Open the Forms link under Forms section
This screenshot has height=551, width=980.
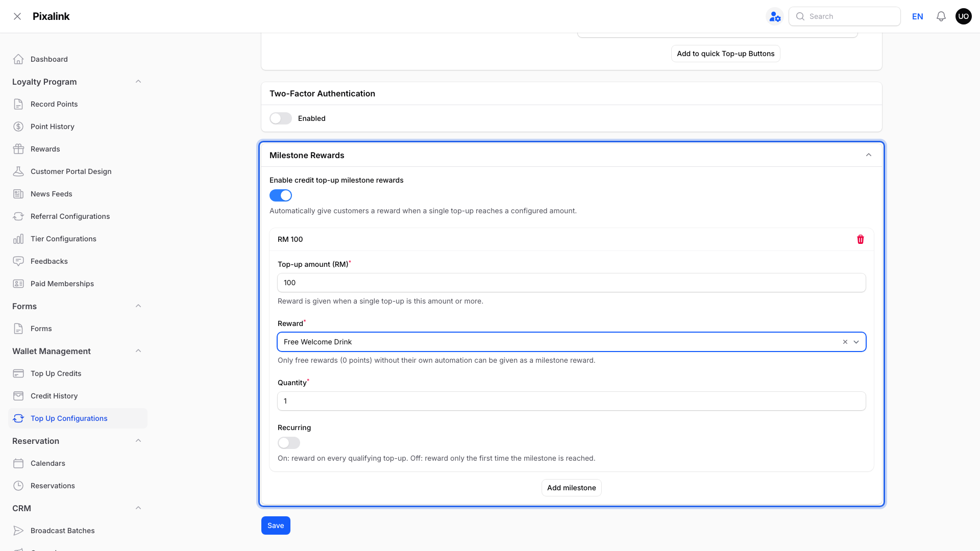click(78, 329)
